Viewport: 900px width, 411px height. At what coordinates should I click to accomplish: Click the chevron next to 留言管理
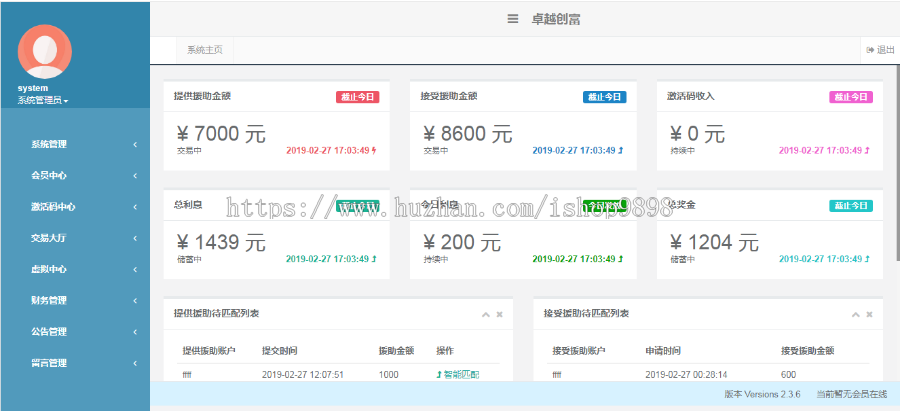[135, 363]
